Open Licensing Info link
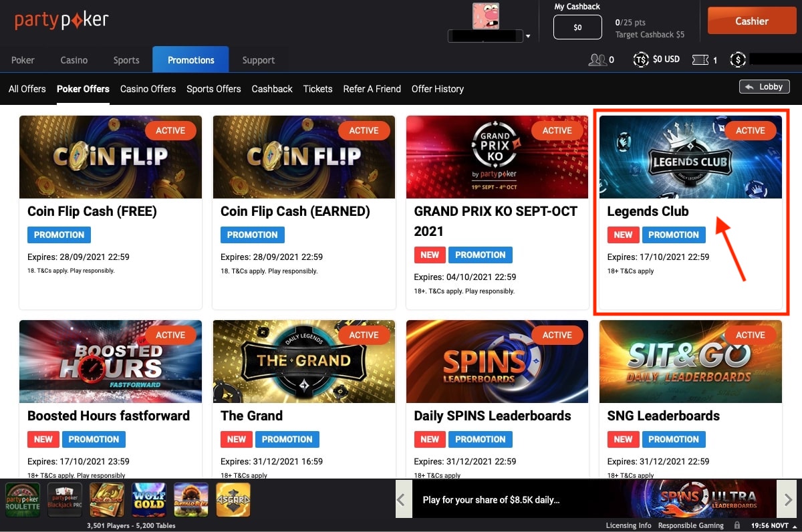The image size is (802, 532). pos(628,525)
